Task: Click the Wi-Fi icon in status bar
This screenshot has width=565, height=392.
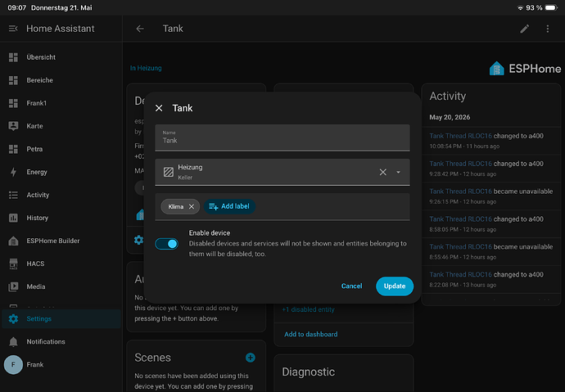Action: coord(520,7)
